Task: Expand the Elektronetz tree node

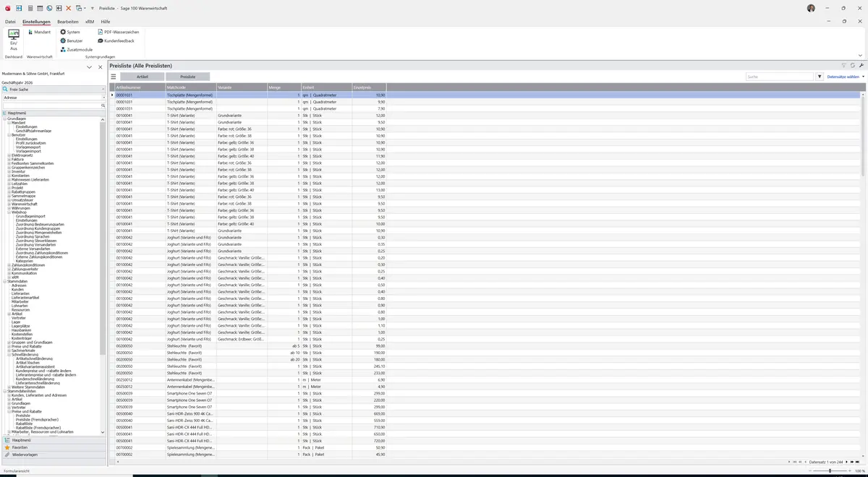Action: pyautogui.click(x=9, y=155)
